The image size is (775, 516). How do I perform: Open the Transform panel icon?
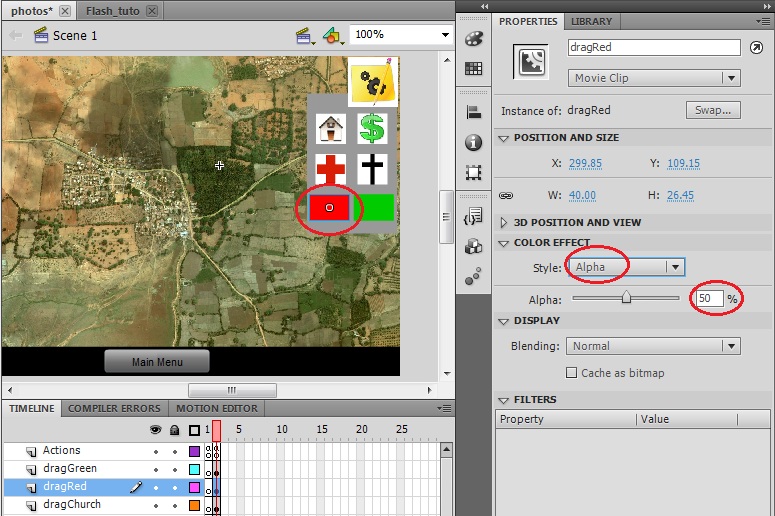[474, 172]
